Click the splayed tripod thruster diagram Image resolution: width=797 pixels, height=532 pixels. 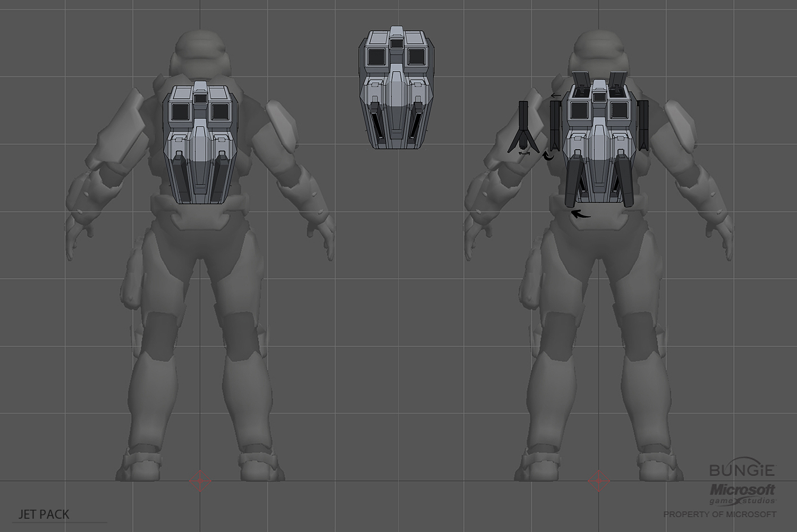(x=524, y=127)
